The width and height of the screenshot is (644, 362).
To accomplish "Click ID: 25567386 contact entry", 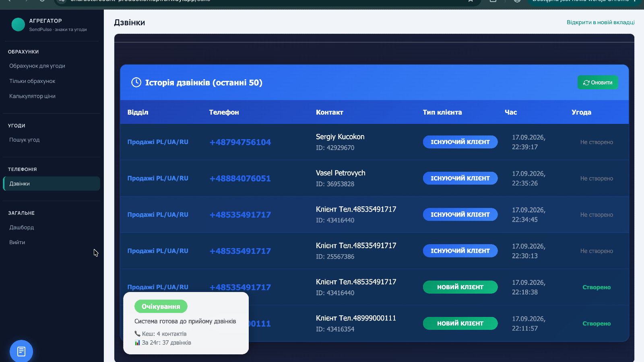I will [335, 257].
